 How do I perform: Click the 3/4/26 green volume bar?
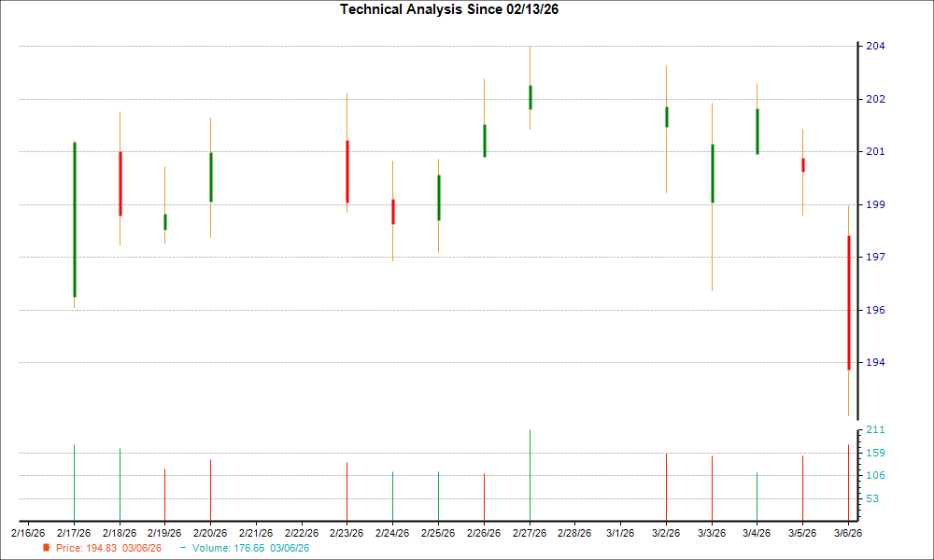757,497
